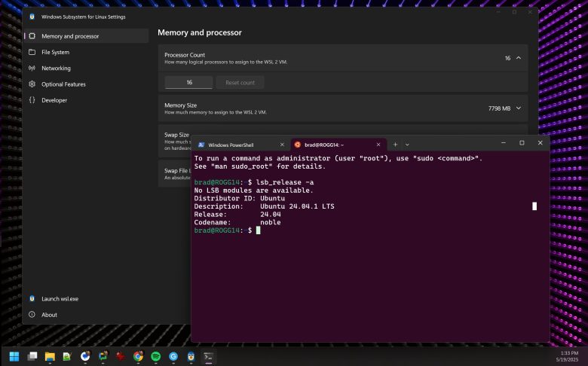Click the 'No LSB modules are available.' line
This screenshot has height=366, width=588.
[x=253, y=191]
